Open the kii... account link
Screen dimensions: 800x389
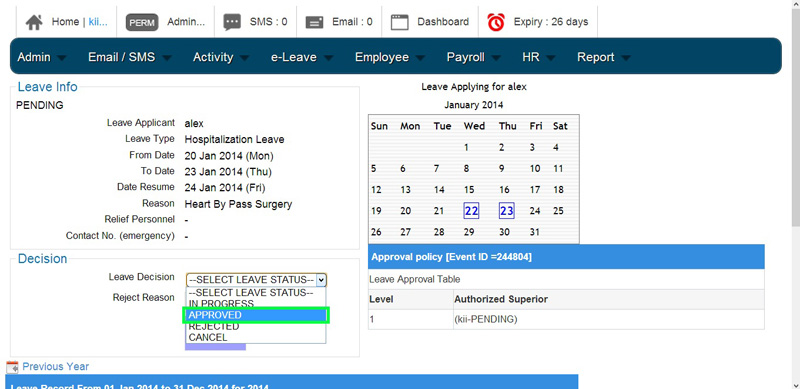pos(98,22)
